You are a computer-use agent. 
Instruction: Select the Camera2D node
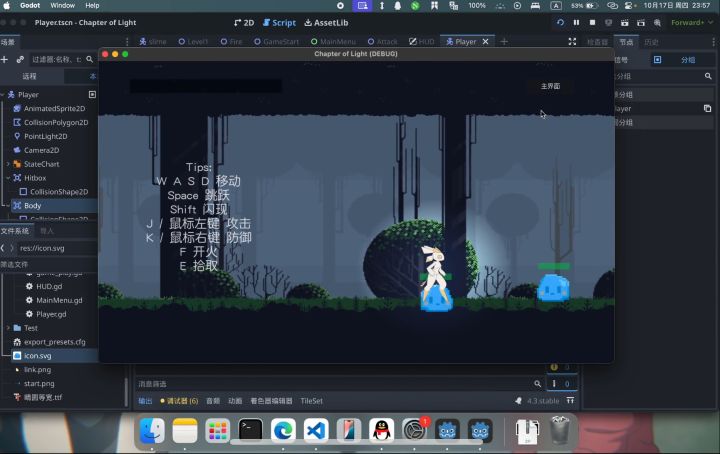pyautogui.click(x=41, y=150)
